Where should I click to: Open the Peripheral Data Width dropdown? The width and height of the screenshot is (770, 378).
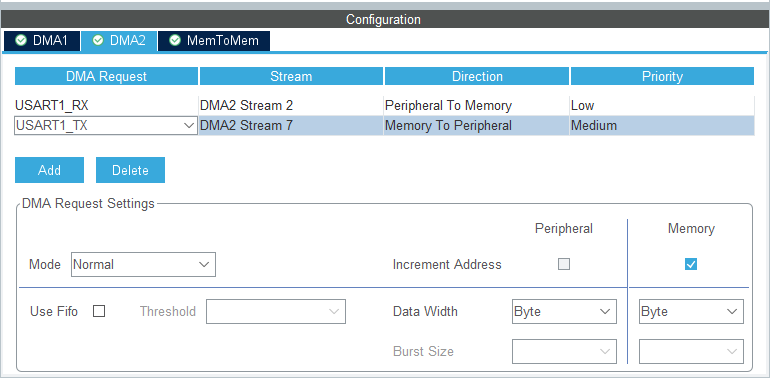(564, 312)
